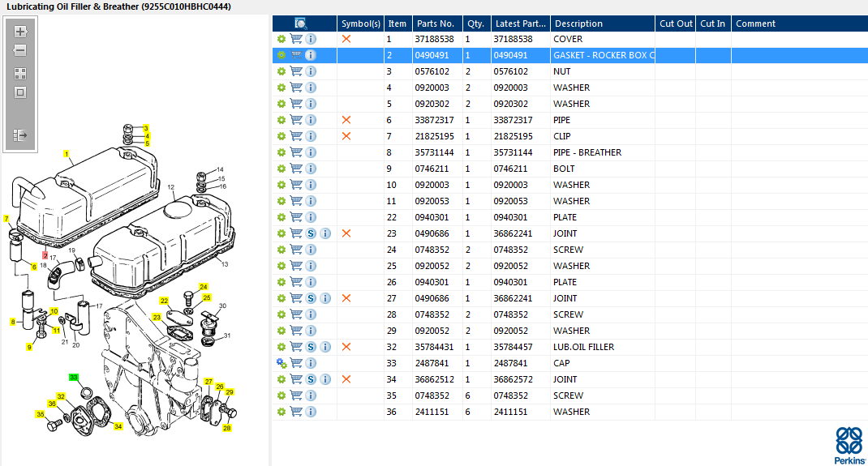Click the single-square fit view icon
Screen dimensions: 868x466
[x=20, y=92]
